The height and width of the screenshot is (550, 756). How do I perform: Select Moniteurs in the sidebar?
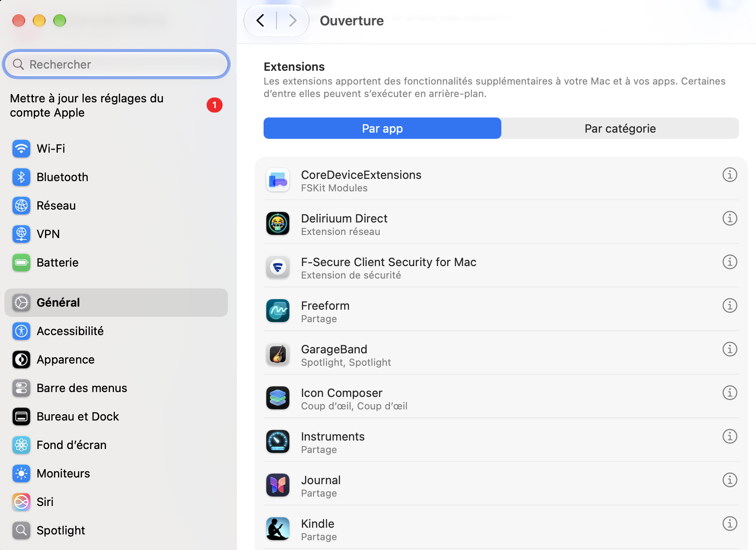point(116,473)
